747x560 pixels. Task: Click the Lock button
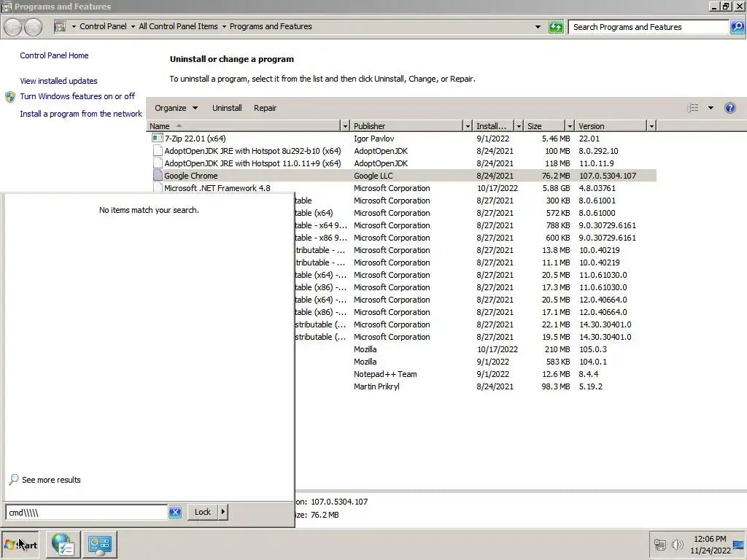tap(203, 512)
